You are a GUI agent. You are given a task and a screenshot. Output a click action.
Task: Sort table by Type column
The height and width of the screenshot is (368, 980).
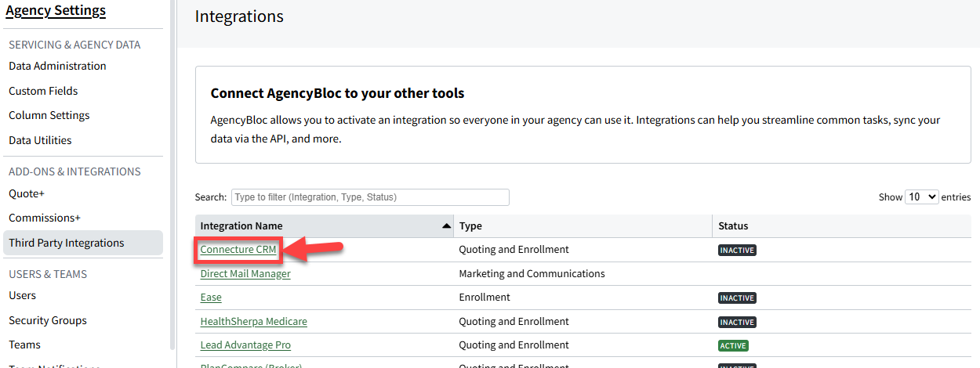coord(583,226)
